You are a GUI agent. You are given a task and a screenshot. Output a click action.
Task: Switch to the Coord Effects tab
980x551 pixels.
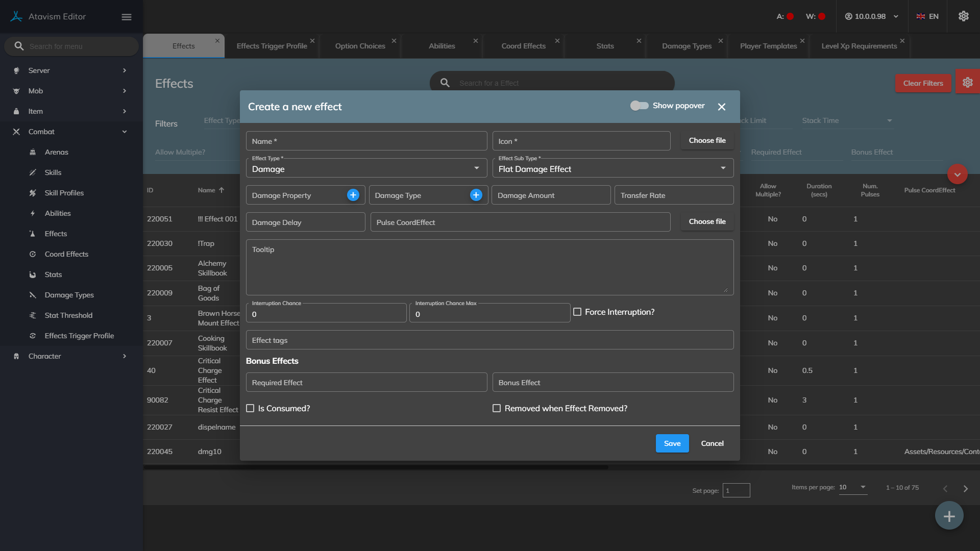[523, 46]
